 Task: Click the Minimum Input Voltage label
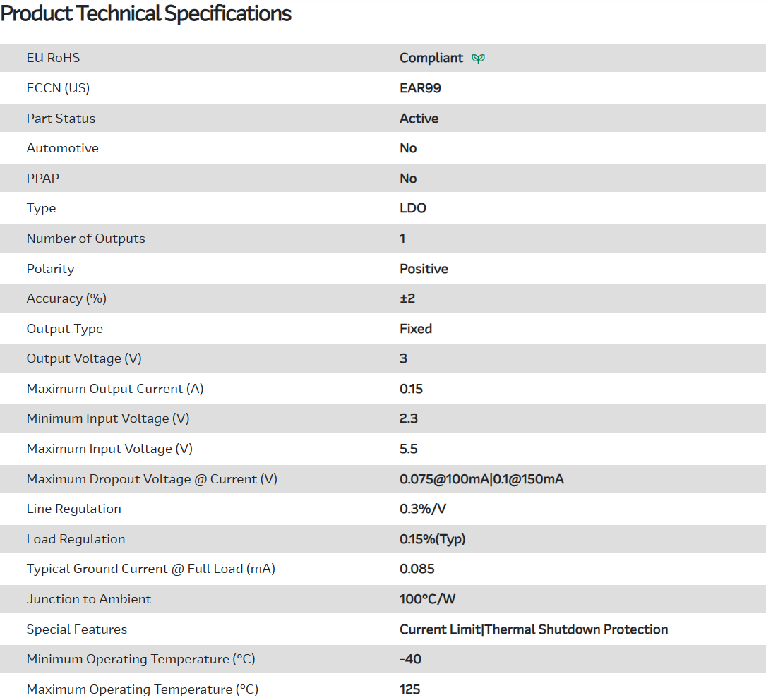click(x=108, y=418)
